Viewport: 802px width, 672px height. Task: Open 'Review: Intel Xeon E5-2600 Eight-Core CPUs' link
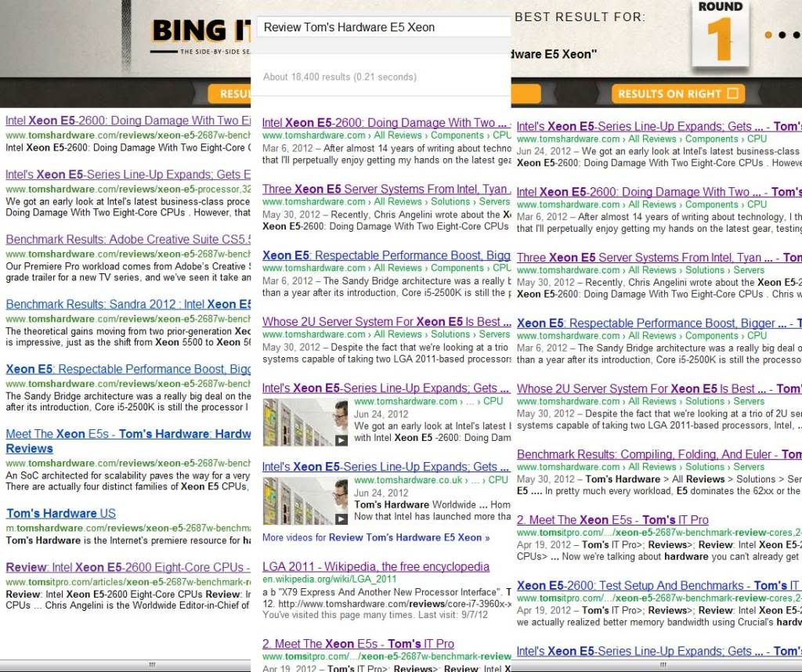pos(128,568)
